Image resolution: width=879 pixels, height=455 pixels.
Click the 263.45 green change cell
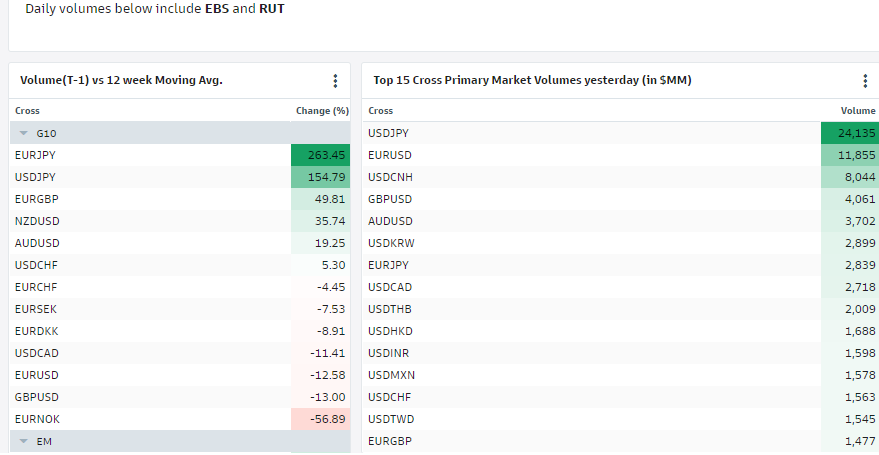(321, 155)
